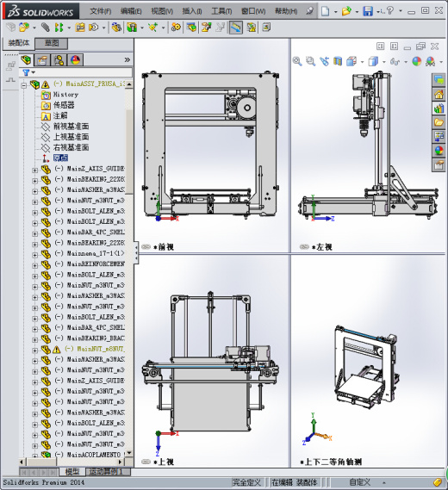Select the Move Component tool

[x=93, y=28]
